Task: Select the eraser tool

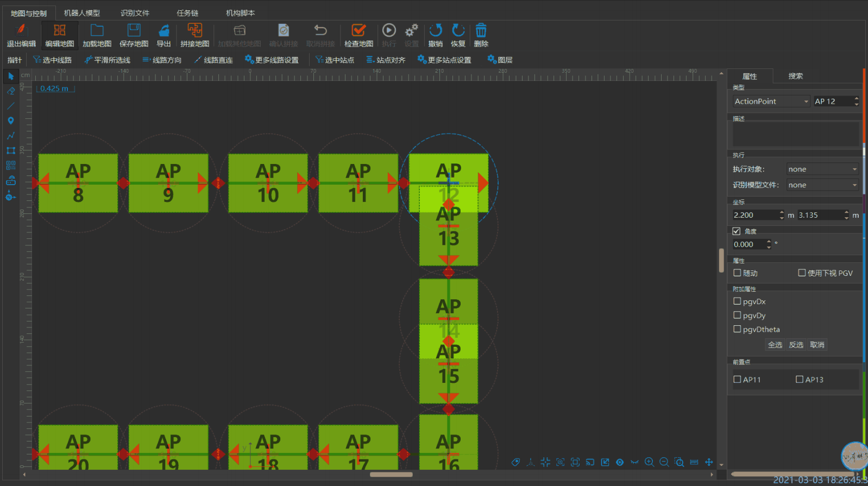Action: click(11, 91)
